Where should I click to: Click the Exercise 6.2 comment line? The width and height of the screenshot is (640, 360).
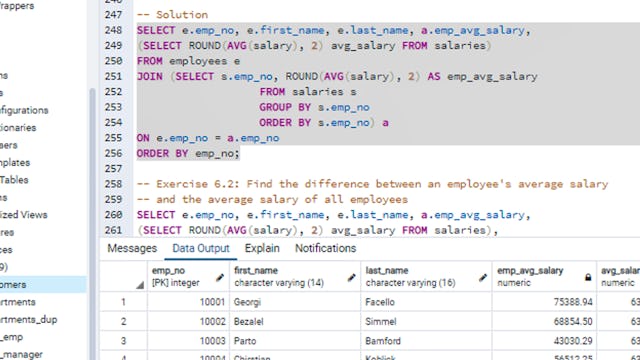point(372,184)
